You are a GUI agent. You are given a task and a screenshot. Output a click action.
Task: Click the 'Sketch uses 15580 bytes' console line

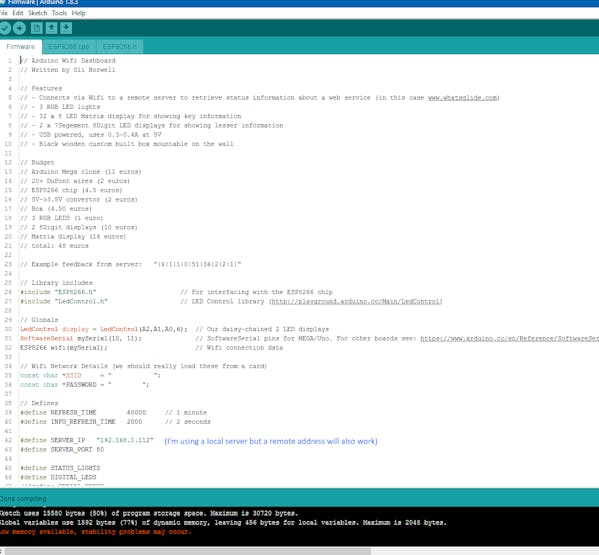coord(149,513)
